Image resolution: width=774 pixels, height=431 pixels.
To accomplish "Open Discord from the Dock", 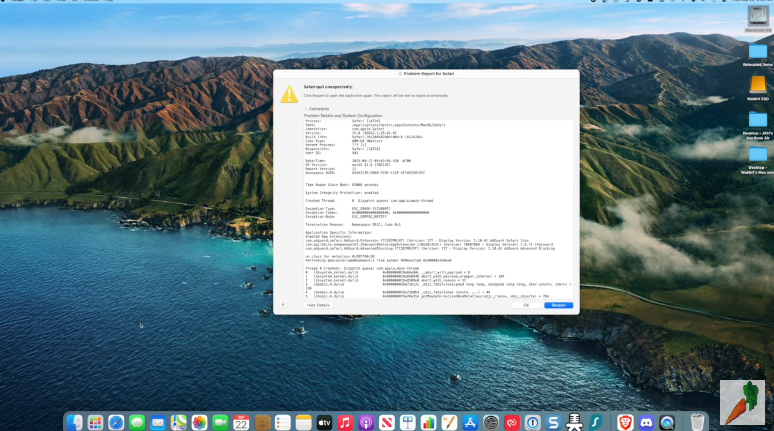I will tap(646, 423).
